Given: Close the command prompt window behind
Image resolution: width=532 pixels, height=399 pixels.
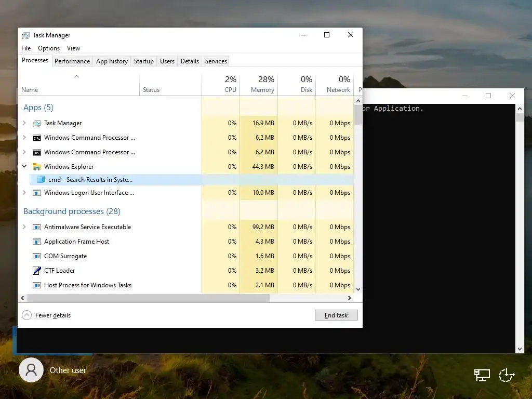Looking at the screenshot, I should coord(512,96).
